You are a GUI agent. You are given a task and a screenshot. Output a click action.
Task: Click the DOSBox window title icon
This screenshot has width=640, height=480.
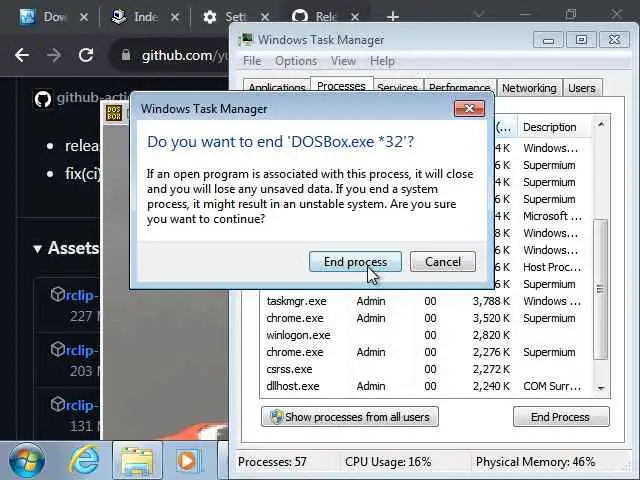point(114,113)
